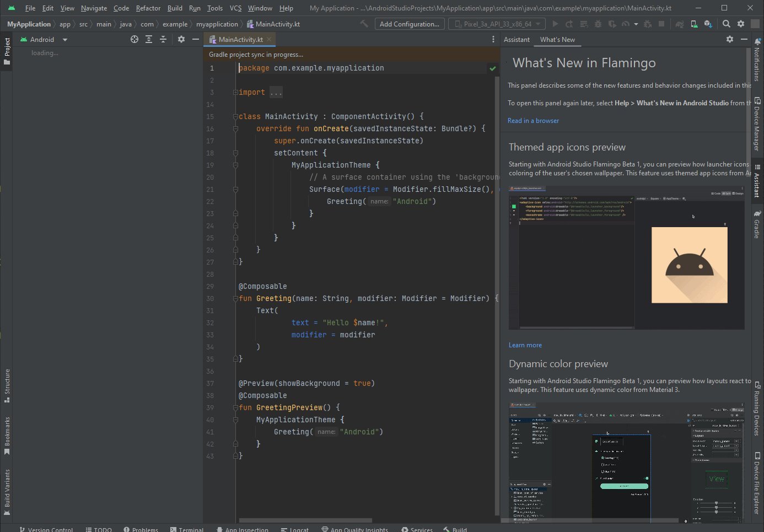This screenshot has height=532, width=764.
Task: Expand the folded import statements
Action: pos(276,93)
